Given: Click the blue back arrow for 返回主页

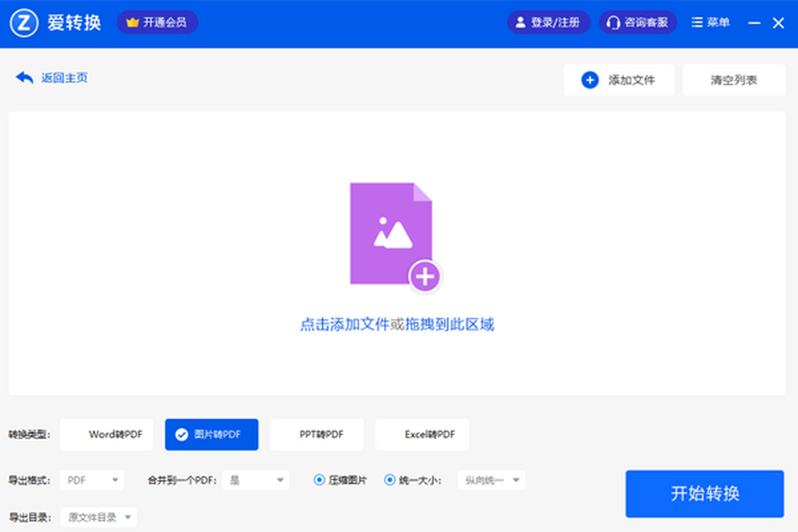Looking at the screenshot, I should point(25,78).
